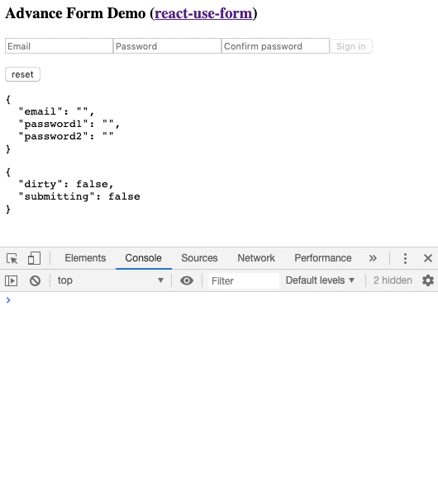
Task: Click the console Filter box
Action: coord(243,281)
